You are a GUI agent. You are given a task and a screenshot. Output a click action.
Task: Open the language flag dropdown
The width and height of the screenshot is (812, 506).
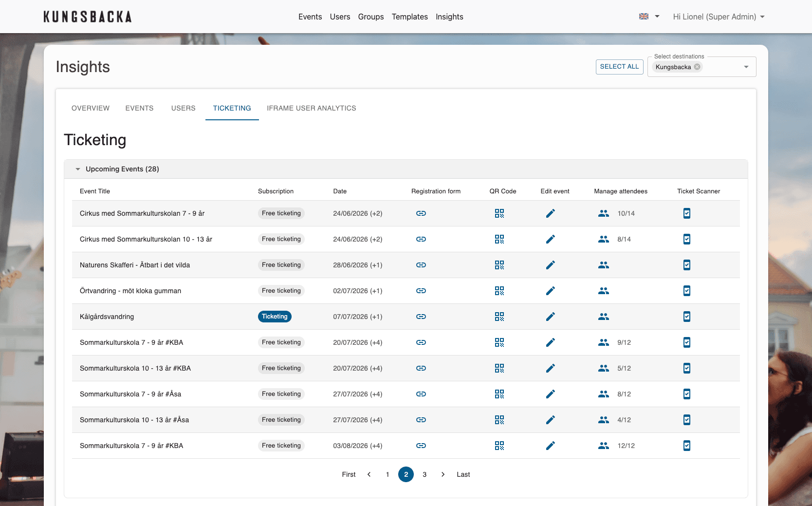coord(649,17)
